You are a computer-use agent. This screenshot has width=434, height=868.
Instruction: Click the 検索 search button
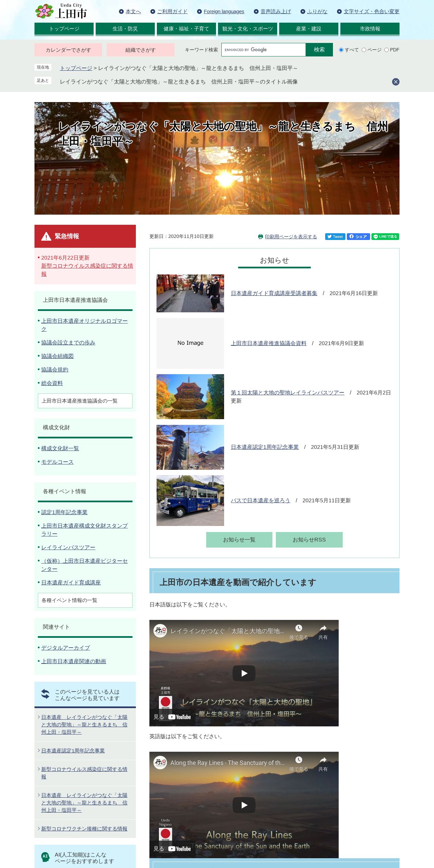point(319,50)
